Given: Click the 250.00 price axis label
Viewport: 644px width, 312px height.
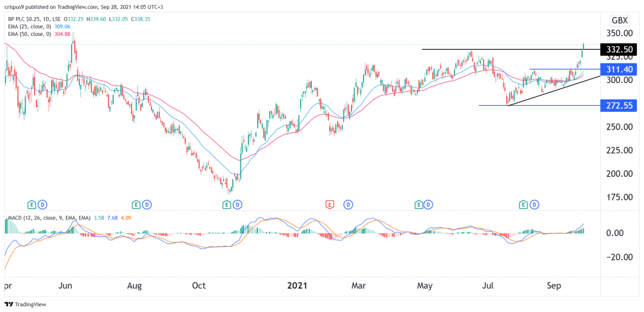Looking at the screenshot, I should tap(619, 127).
